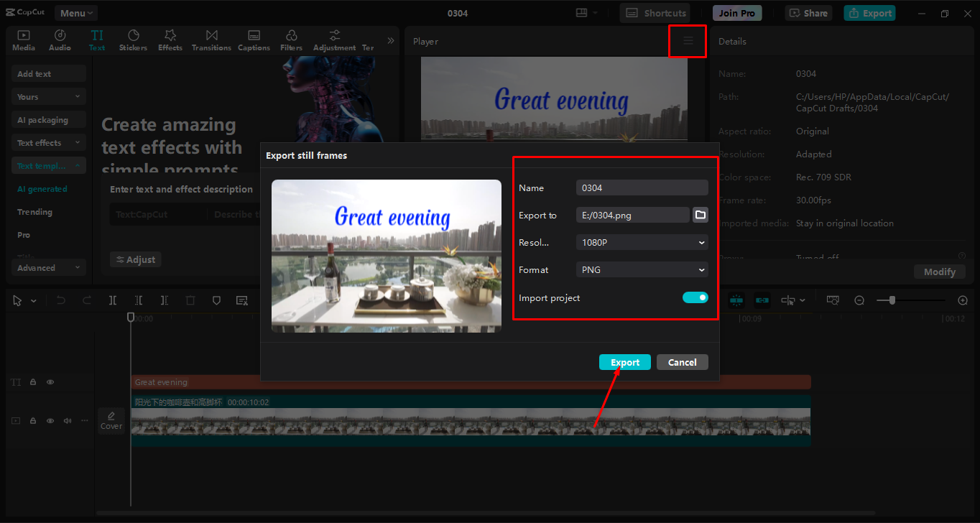Open the Adjustment panel
The height and width of the screenshot is (523, 980).
click(334, 40)
